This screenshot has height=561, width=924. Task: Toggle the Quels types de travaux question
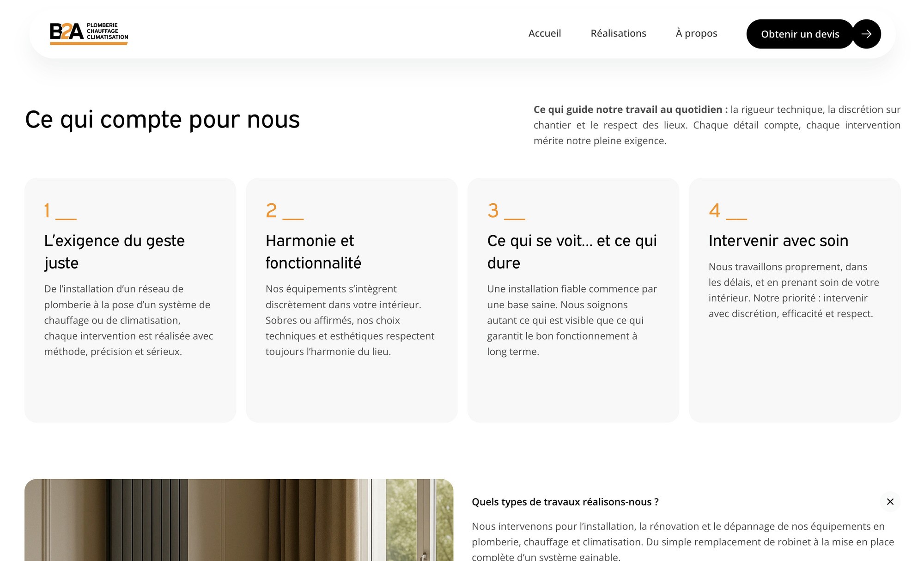565,502
